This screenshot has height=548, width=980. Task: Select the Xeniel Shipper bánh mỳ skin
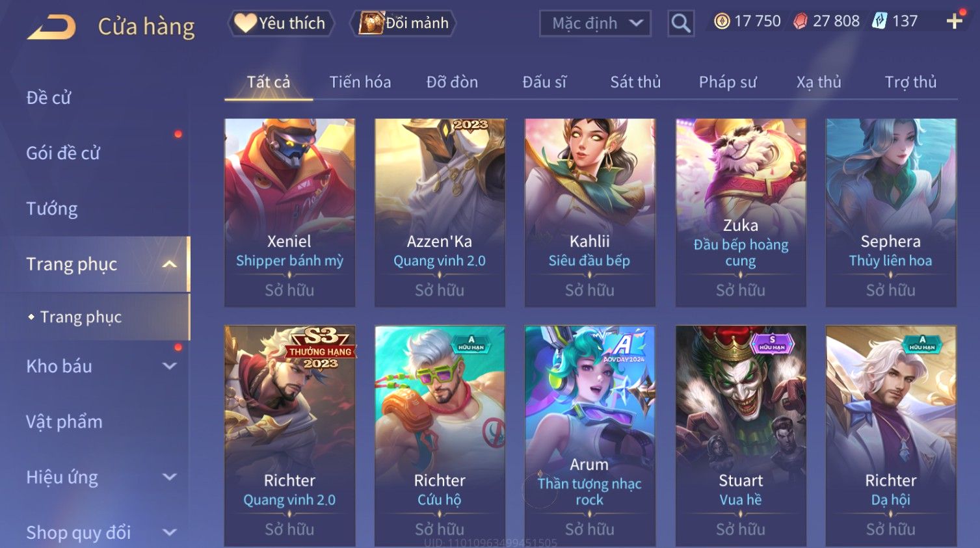click(x=289, y=213)
